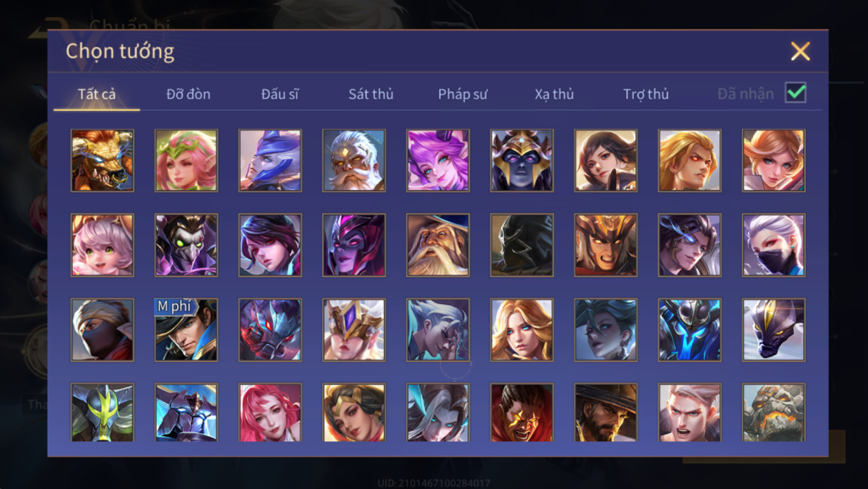Switch to the 'Pháp sư' tab
This screenshot has height=489, width=868.
pyautogui.click(x=462, y=94)
